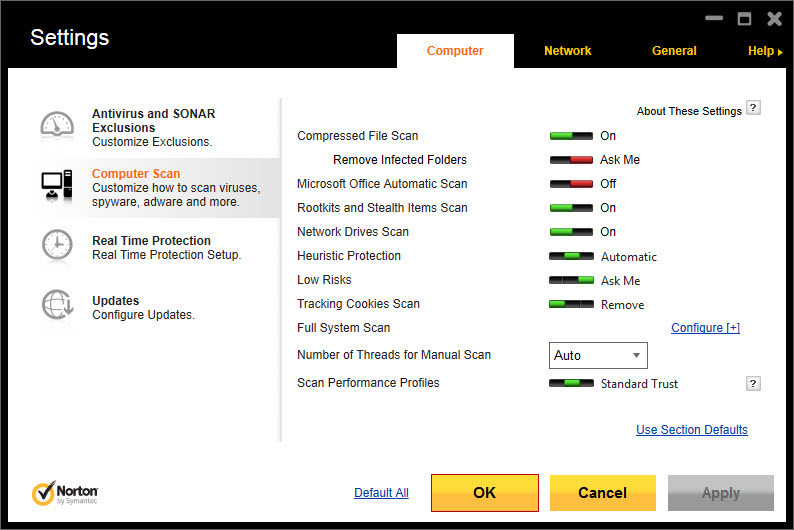
Task: Click Full System Scan label
Action: pyautogui.click(x=343, y=328)
